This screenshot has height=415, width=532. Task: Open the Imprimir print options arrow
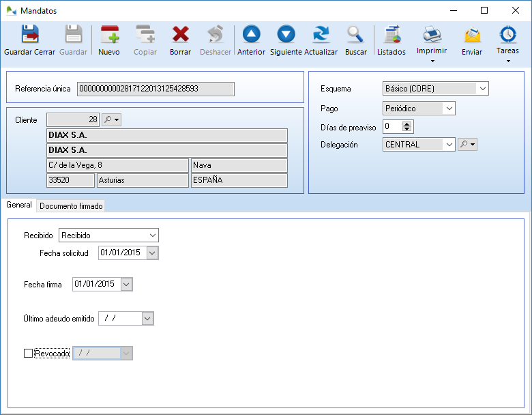(x=432, y=61)
